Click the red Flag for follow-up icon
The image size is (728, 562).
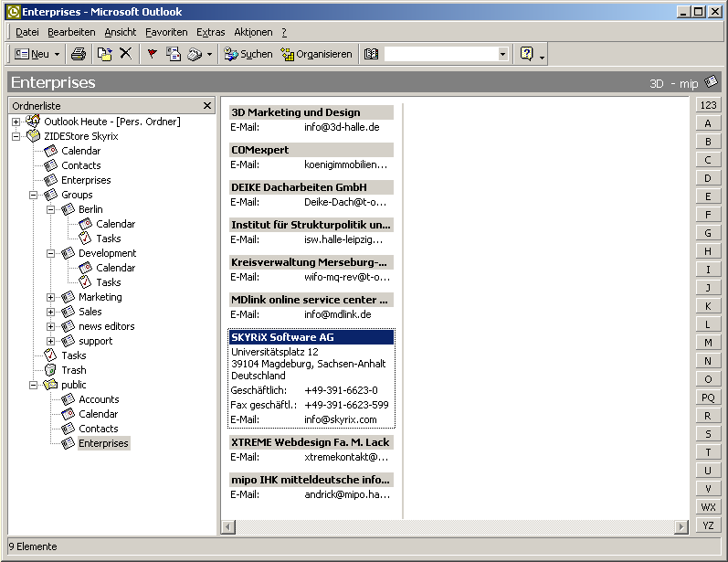(152, 54)
